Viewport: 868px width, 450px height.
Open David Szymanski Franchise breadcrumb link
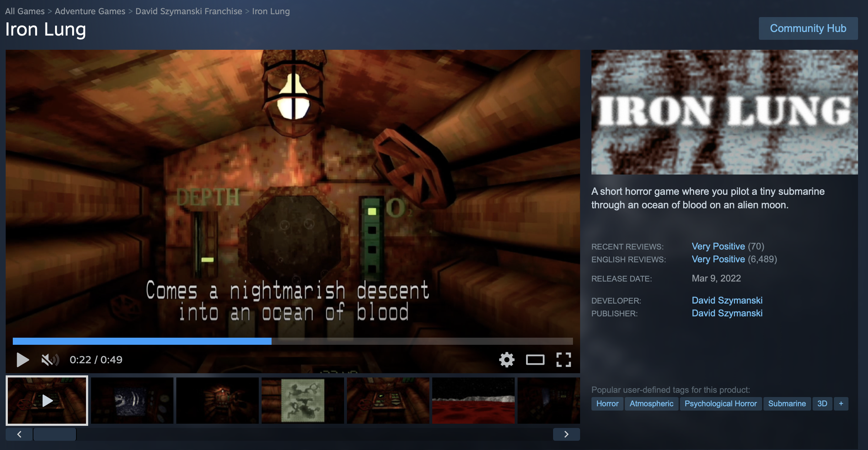tap(189, 11)
